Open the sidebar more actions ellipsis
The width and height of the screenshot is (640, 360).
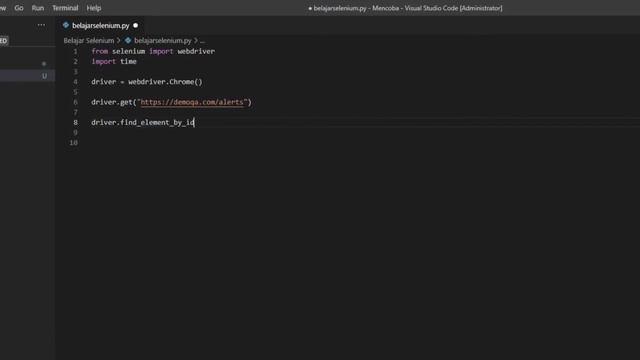coord(41,25)
